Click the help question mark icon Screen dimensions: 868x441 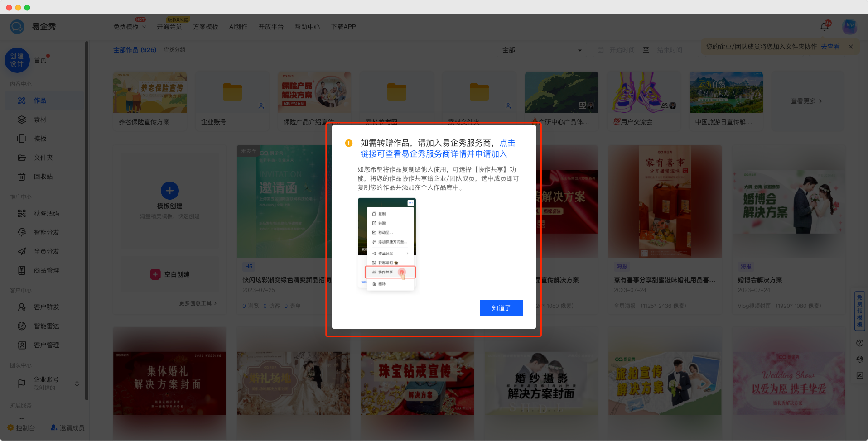click(859, 343)
